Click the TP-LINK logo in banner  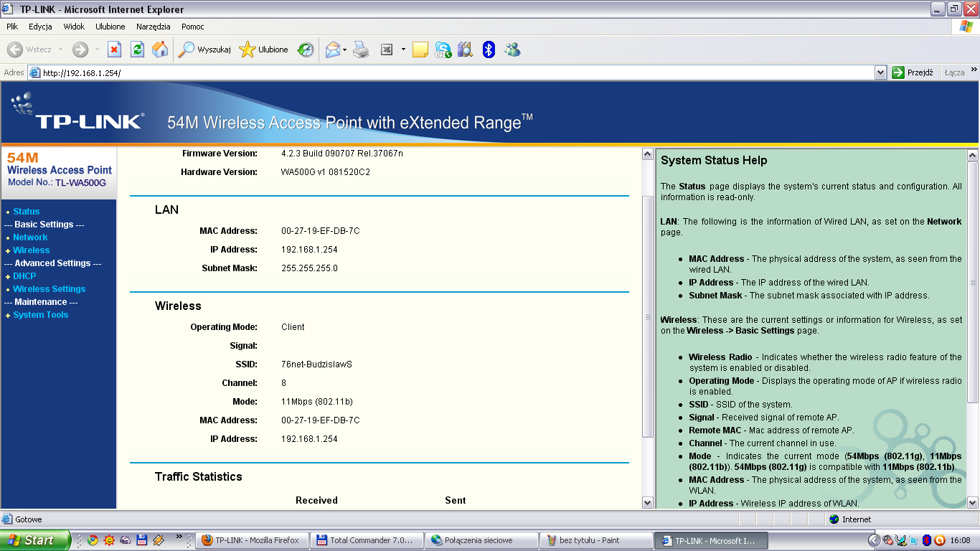(x=77, y=113)
